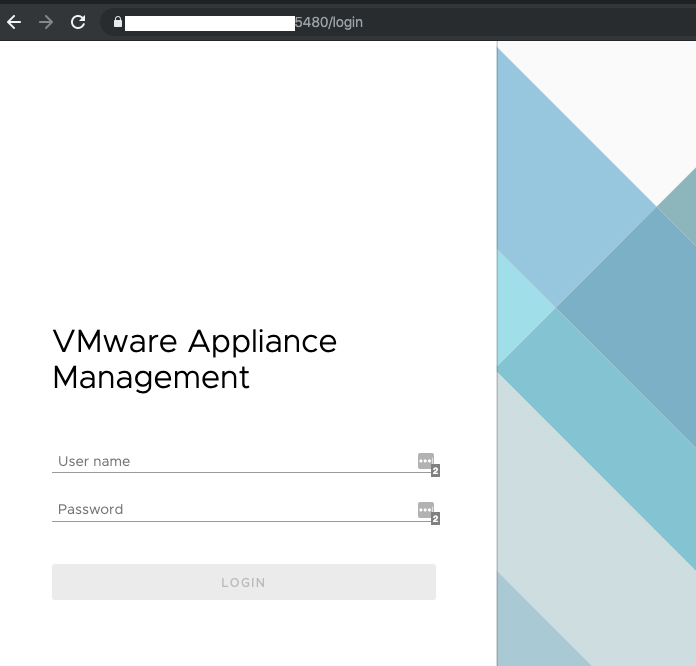Click the browser forward arrow
Viewport: 696px width, 666px height.
(x=46, y=22)
